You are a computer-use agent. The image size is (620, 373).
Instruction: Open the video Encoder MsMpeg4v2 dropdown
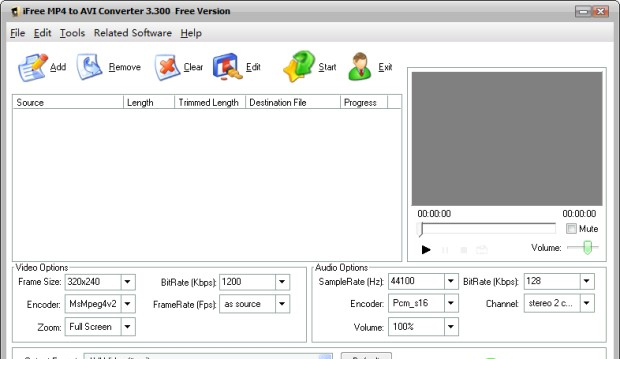pyautogui.click(x=128, y=304)
